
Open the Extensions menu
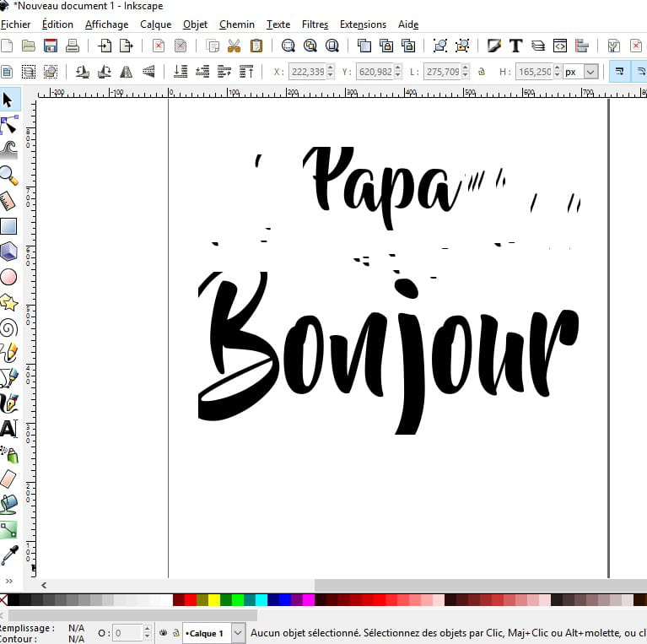363,24
